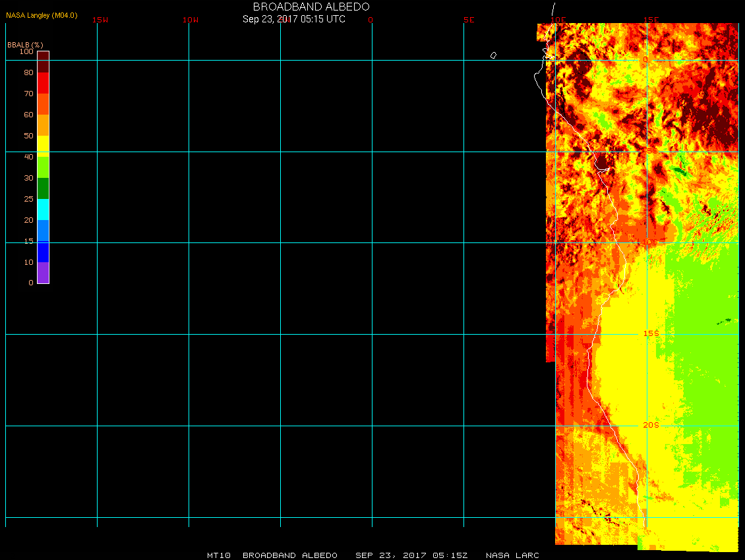Select the dark green color bar segment

coord(43,188)
